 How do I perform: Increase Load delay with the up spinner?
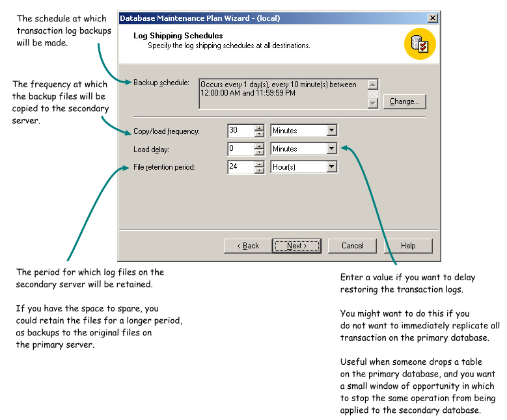[259, 146]
